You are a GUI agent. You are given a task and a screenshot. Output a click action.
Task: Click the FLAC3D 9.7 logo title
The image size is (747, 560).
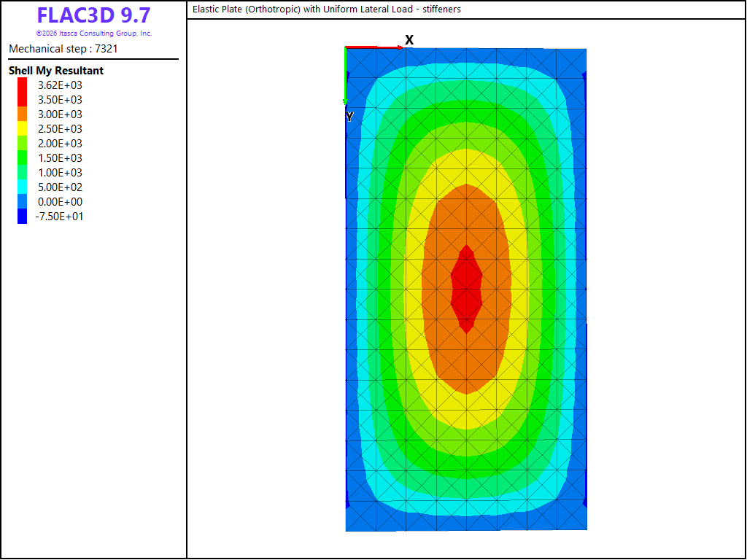point(94,15)
